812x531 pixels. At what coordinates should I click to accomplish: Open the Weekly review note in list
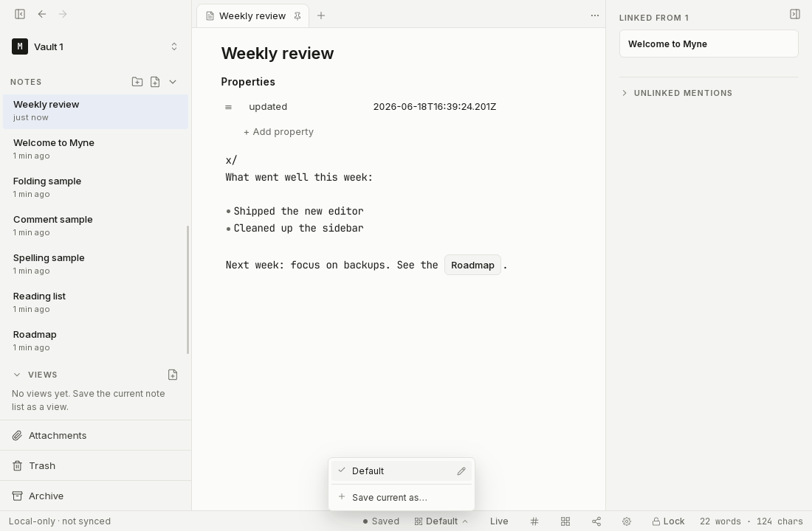pyautogui.click(x=96, y=111)
